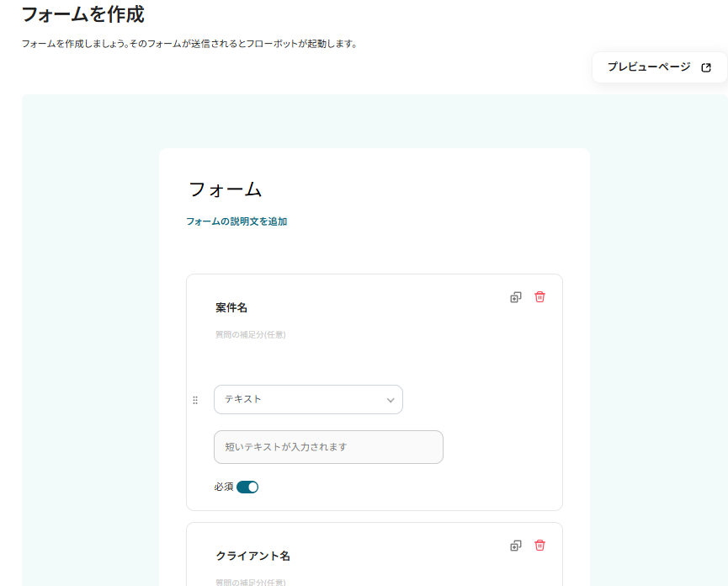Open the テキスト field type dropdown

click(308, 399)
